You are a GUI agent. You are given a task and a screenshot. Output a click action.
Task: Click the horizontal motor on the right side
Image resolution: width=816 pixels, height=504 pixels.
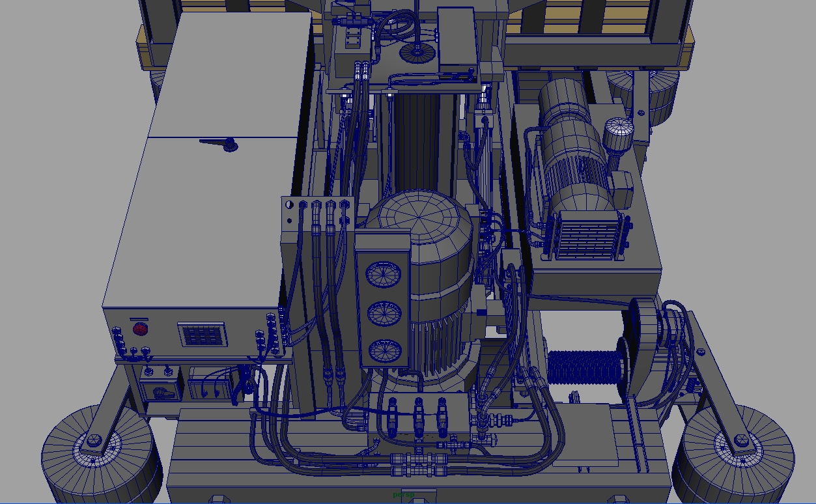(573, 143)
